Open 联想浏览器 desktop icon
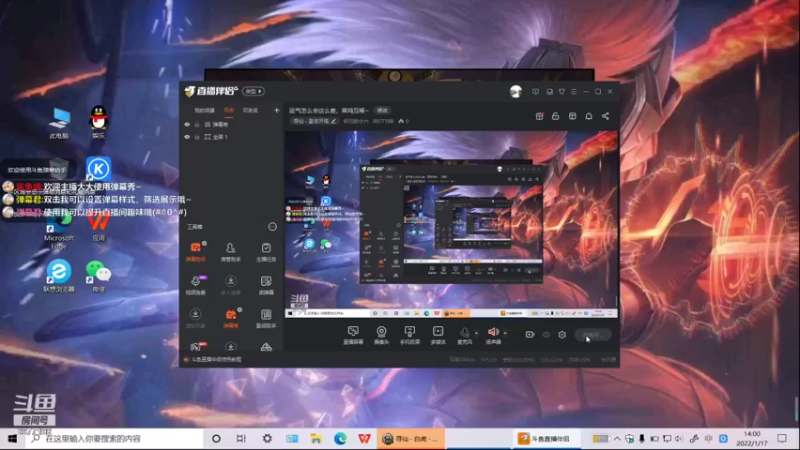The image size is (800, 450). coord(59,276)
